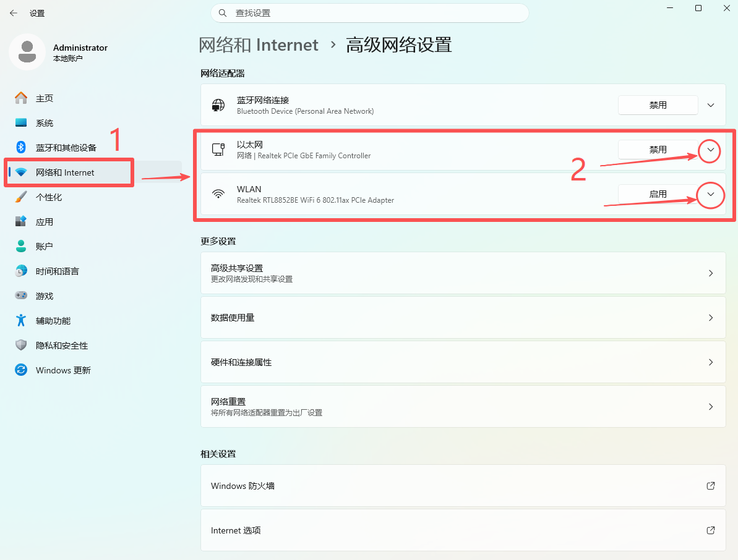
Task: Click external-link icon on Windows 防火墙 row
Action: [711, 486]
